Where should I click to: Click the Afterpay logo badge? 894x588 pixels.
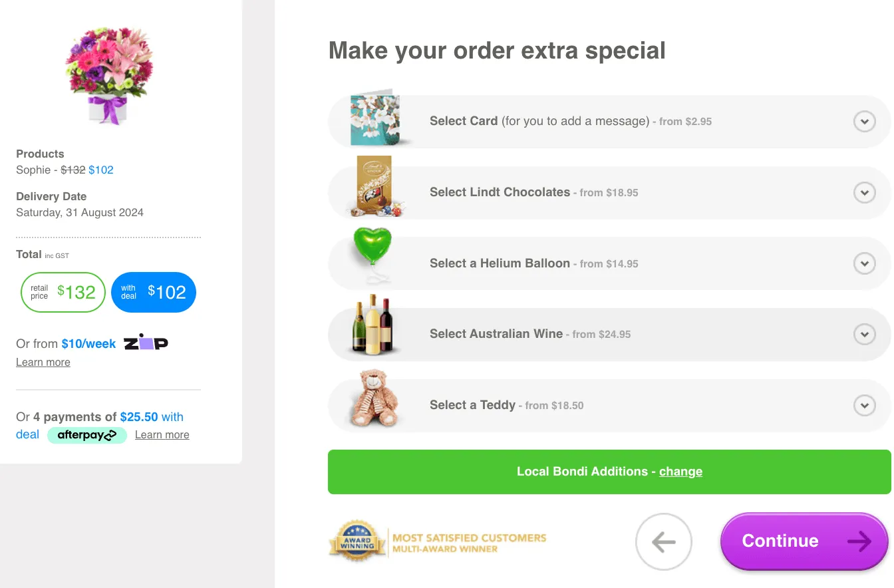[x=87, y=435]
